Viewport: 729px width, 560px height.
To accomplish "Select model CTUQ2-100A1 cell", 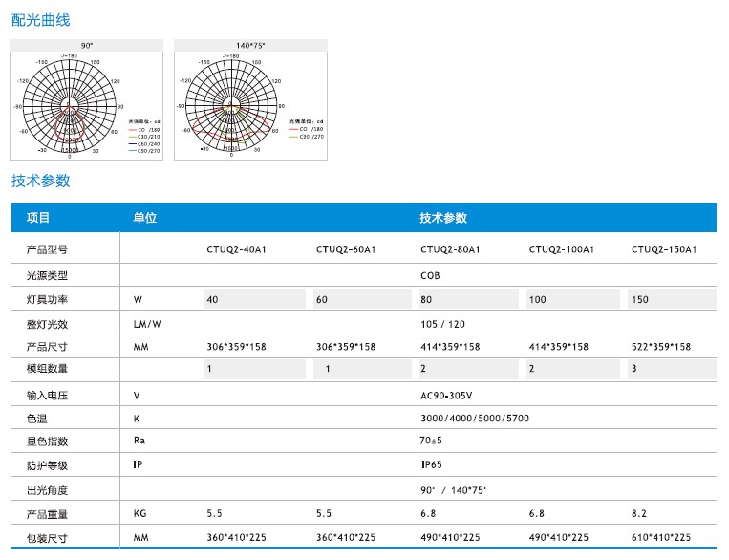I will click(561, 249).
